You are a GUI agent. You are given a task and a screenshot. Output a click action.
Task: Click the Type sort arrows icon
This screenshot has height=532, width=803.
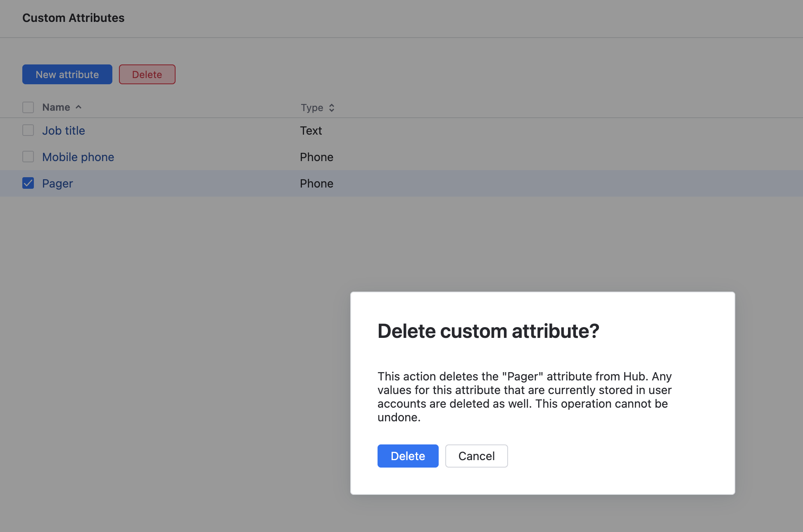coord(332,108)
